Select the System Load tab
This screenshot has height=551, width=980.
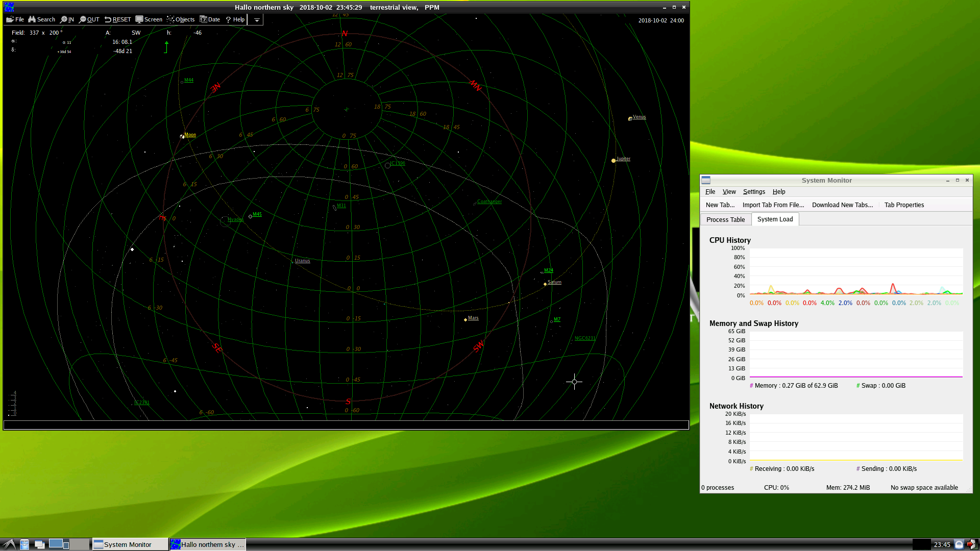(775, 219)
